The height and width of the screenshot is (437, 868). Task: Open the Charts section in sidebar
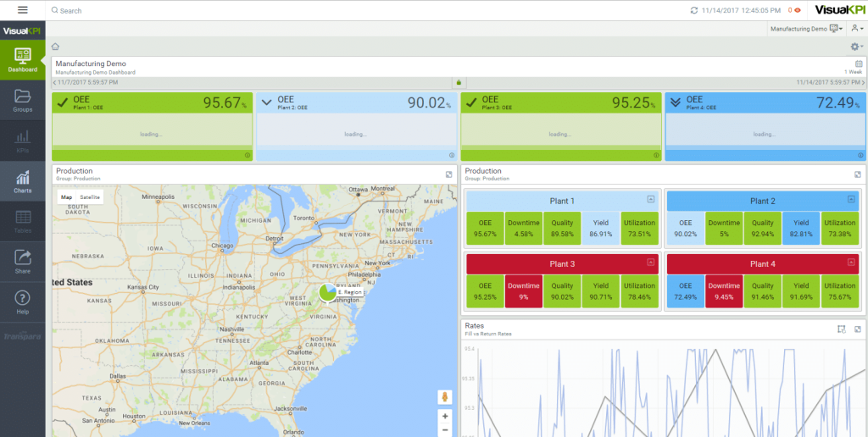tap(22, 181)
